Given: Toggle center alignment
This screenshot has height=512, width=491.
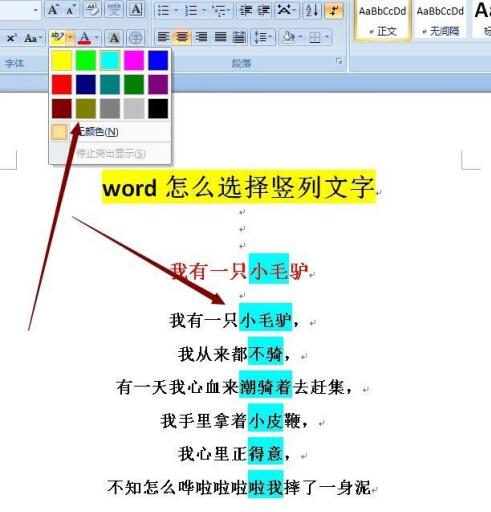Looking at the screenshot, I should coord(182,37).
